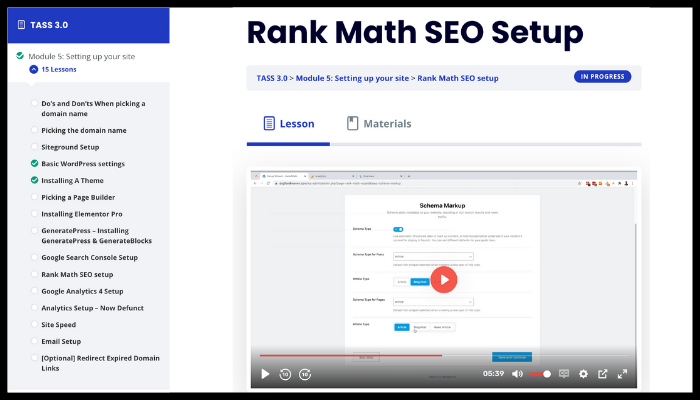700x400 pixels.
Task: Open video settings gear
Action: [583, 374]
